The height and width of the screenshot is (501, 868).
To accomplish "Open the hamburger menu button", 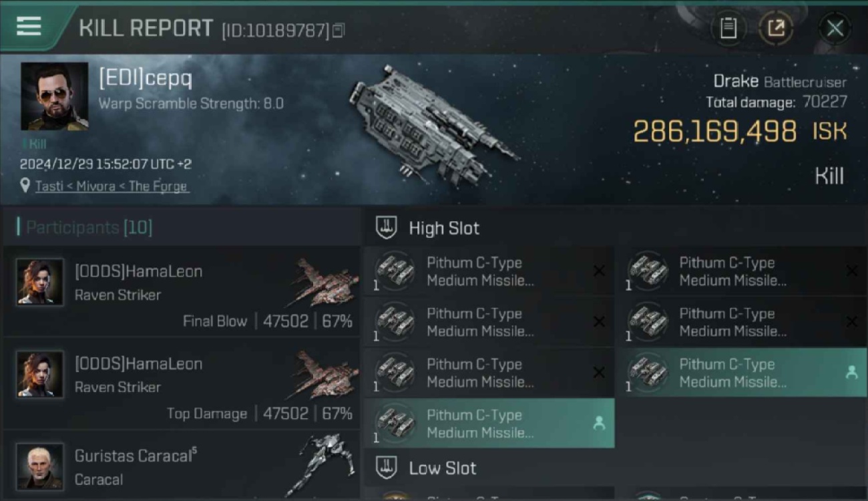I will point(29,27).
